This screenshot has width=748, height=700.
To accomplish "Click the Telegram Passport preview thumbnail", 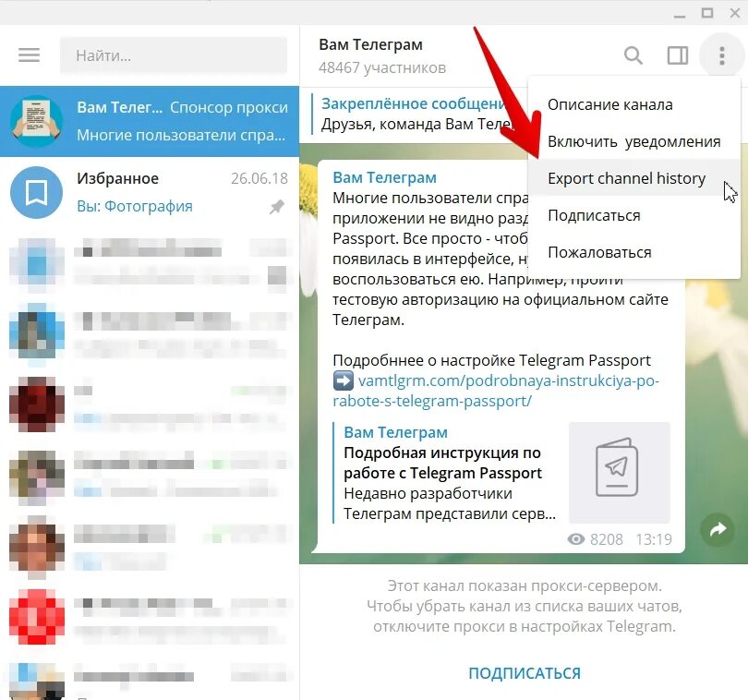I will point(620,473).
